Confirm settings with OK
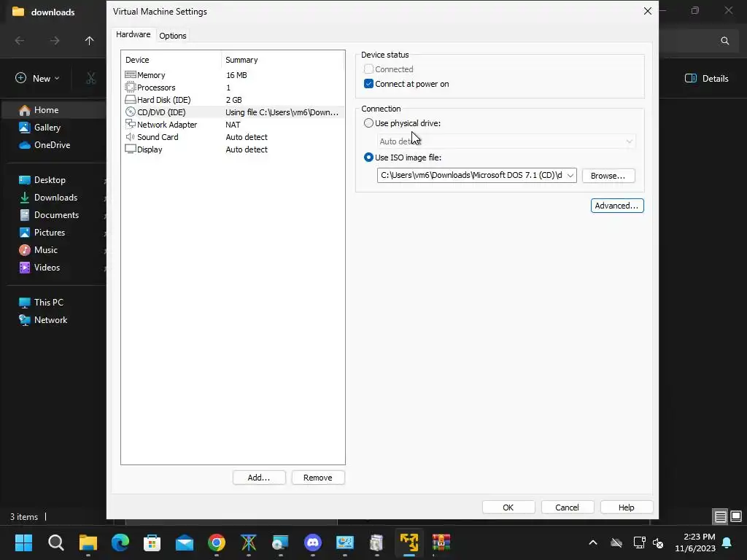This screenshot has height=560, width=747. (x=508, y=507)
